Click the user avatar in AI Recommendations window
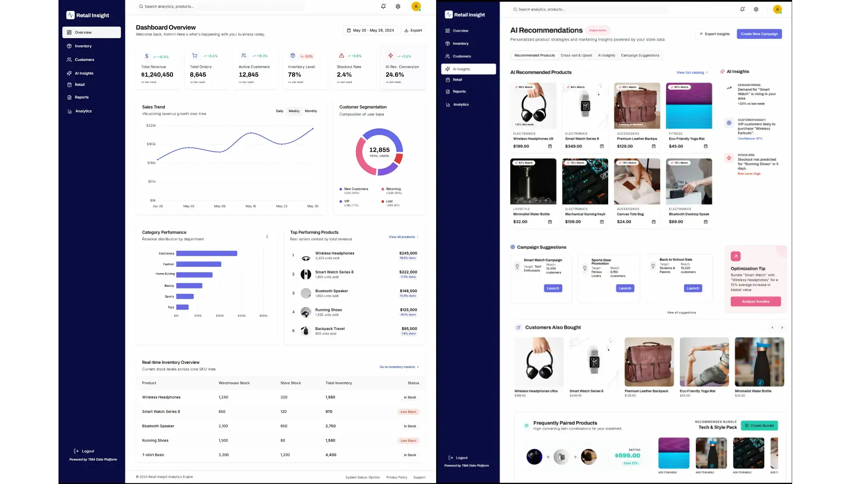Screen dimensions: 868x484 point(777,9)
